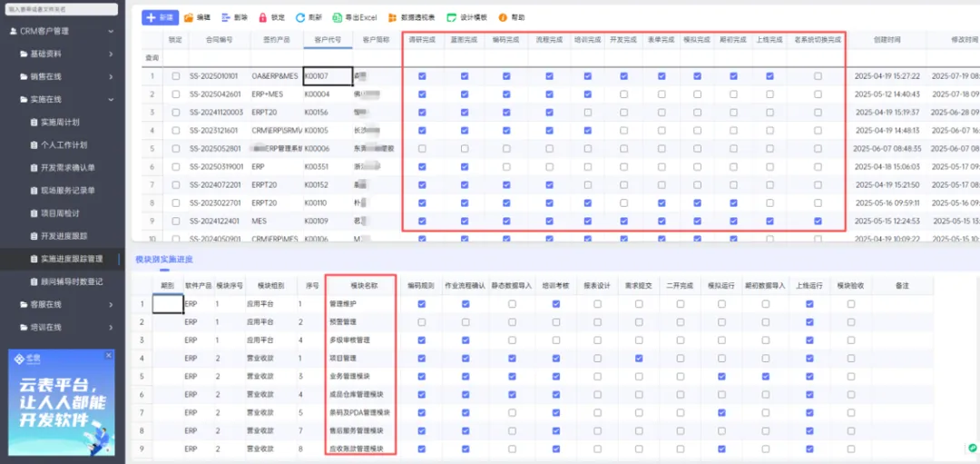Image resolution: width=980 pixels, height=464 pixels.
Task: Tick the 锁定 checkbox for SS-2025042601
Action: (x=176, y=94)
